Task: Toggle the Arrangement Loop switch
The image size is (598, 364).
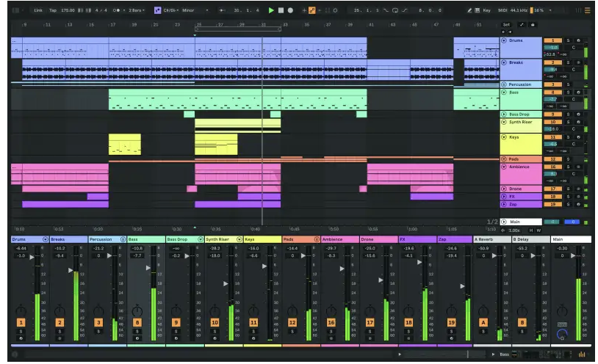Action: (x=395, y=10)
